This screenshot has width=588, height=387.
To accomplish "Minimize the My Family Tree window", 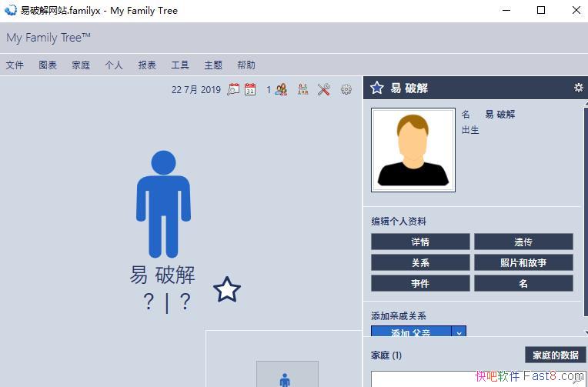I will coord(506,10).
